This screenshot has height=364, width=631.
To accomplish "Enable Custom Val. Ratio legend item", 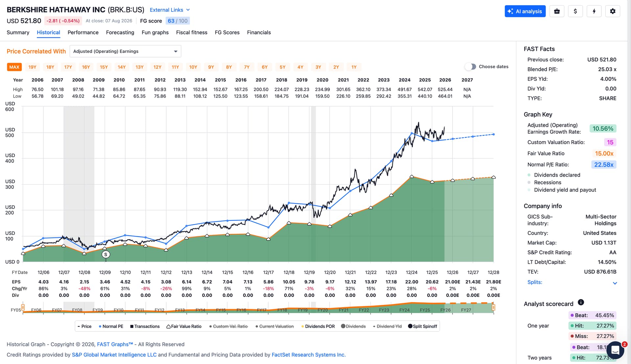I will (x=228, y=326).
